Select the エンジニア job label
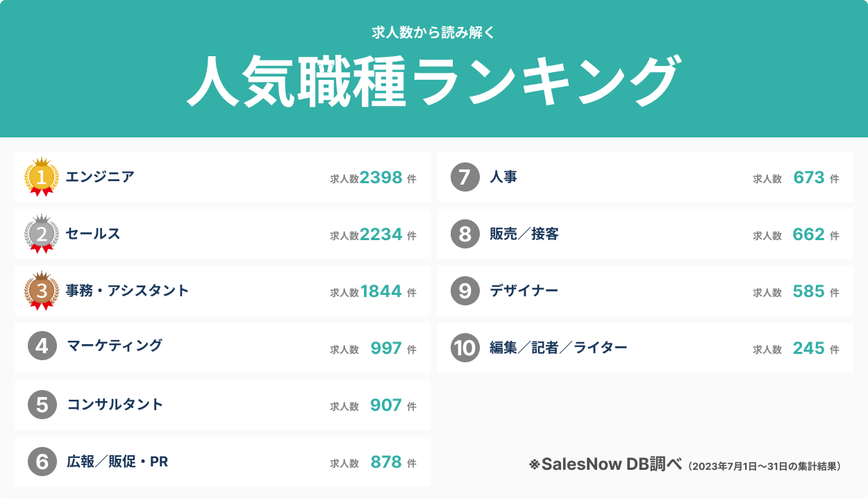This screenshot has width=868, height=499. [x=100, y=177]
